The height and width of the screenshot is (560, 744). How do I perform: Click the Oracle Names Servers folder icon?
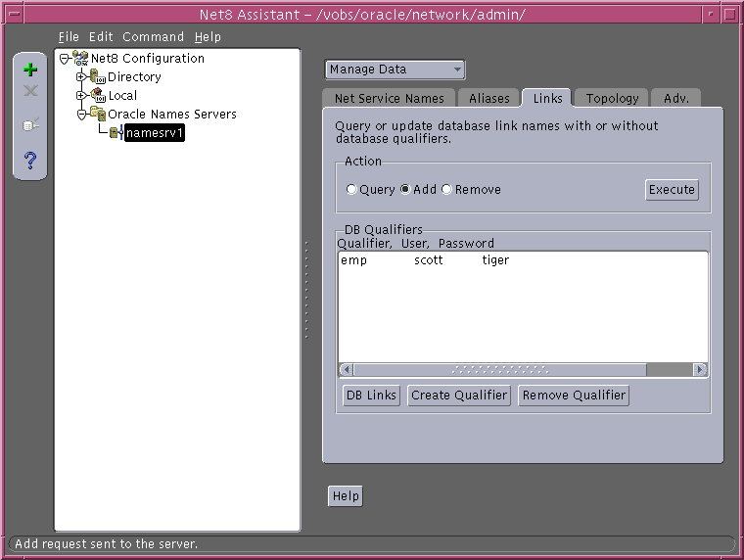98,114
